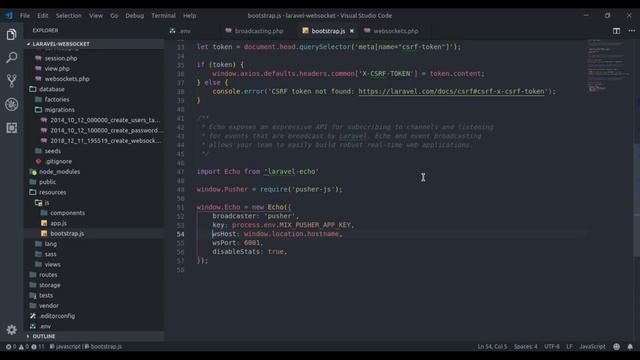
Task: Collapse the resources folder
Action: point(53,192)
